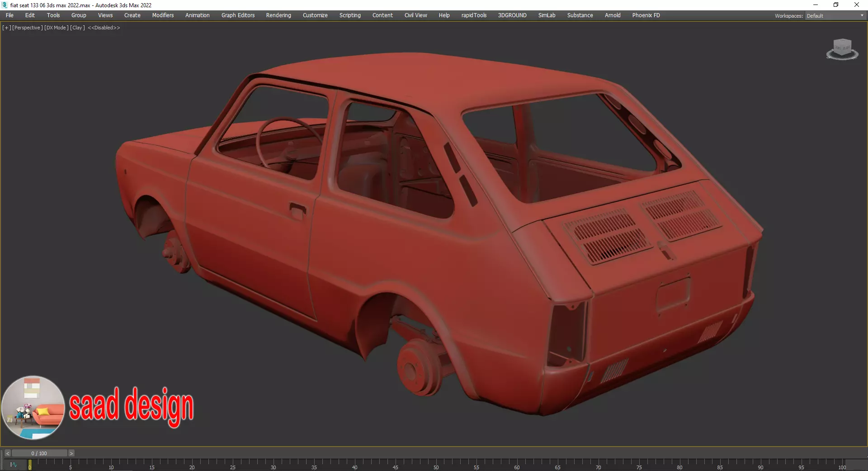Screen dimensions: 868x471
Task: Open the viewport [+] general menu
Action: [x=7, y=28]
